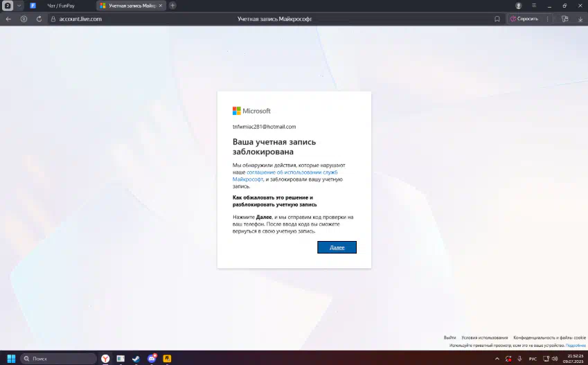588x365 pixels.
Task: Click the microphone tray icon
Action: coord(519,359)
